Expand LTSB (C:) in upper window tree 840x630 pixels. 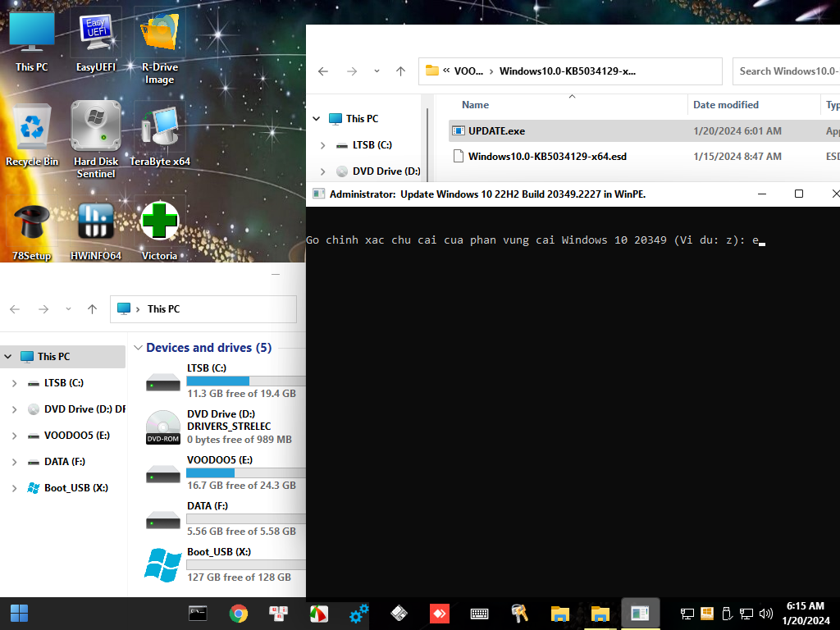(x=323, y=145)
